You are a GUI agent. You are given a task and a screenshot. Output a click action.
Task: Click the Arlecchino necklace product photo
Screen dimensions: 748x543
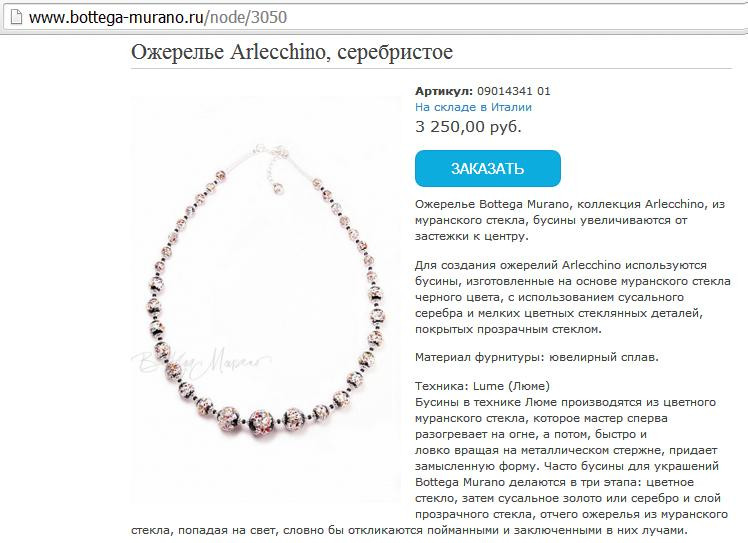click(x=266, y=299)
